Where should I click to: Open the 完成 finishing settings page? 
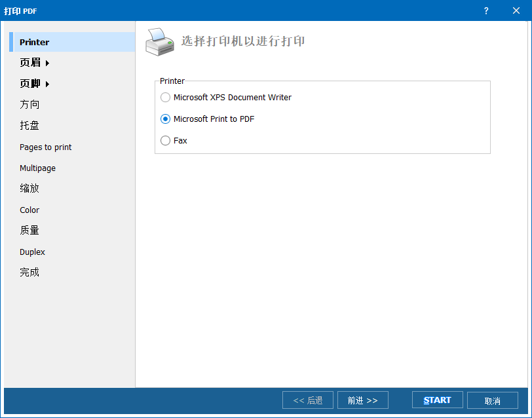(29, 272)
